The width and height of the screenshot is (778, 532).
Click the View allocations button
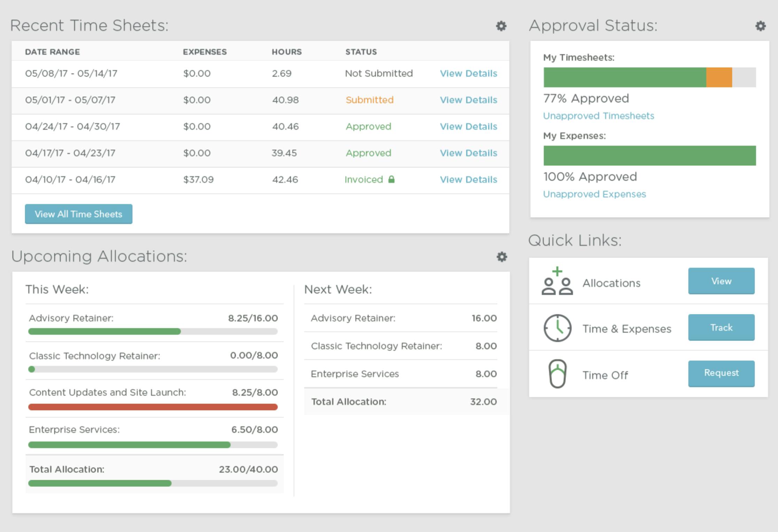721,281
